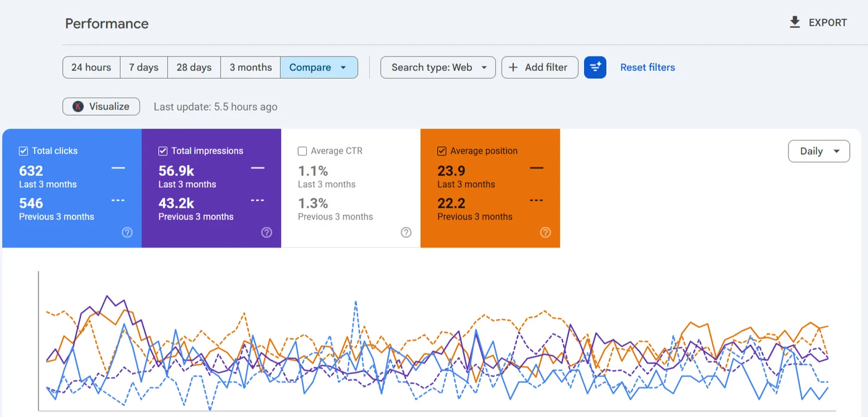Select the 28 days date range

coord(194,68)
